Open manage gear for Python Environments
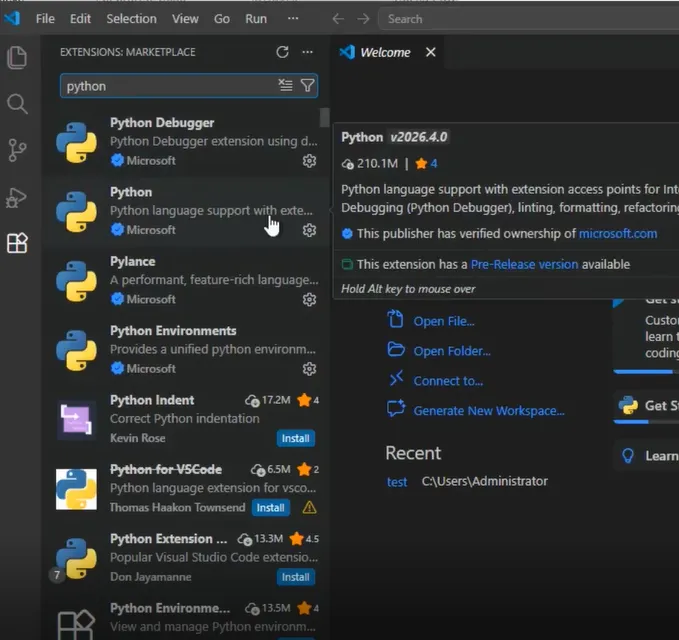Screen dimensions: 679x640 pos(309,368)
